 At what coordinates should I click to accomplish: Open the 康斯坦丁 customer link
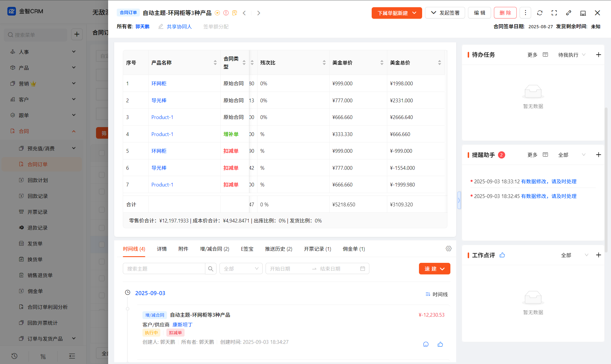point(182,325)
